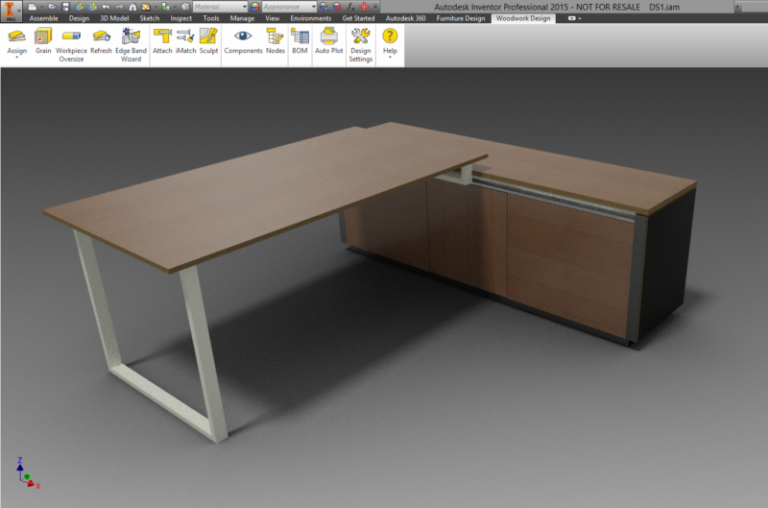Click the Refresh icon in ribbon

101,37
